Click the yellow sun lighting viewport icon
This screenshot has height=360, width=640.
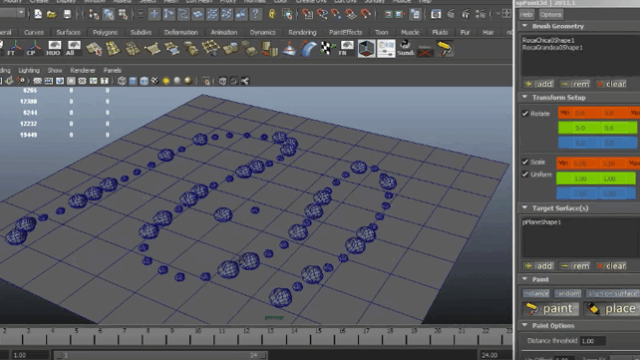166,81
